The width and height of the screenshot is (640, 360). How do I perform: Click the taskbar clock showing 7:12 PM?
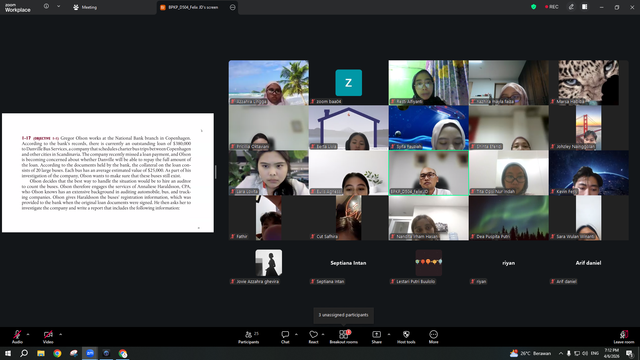(x=612, y=353)
